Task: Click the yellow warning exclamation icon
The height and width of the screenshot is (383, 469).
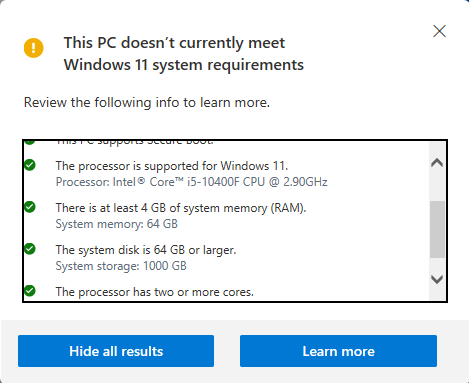Action: pyautogui.click(x=34, y=48)
